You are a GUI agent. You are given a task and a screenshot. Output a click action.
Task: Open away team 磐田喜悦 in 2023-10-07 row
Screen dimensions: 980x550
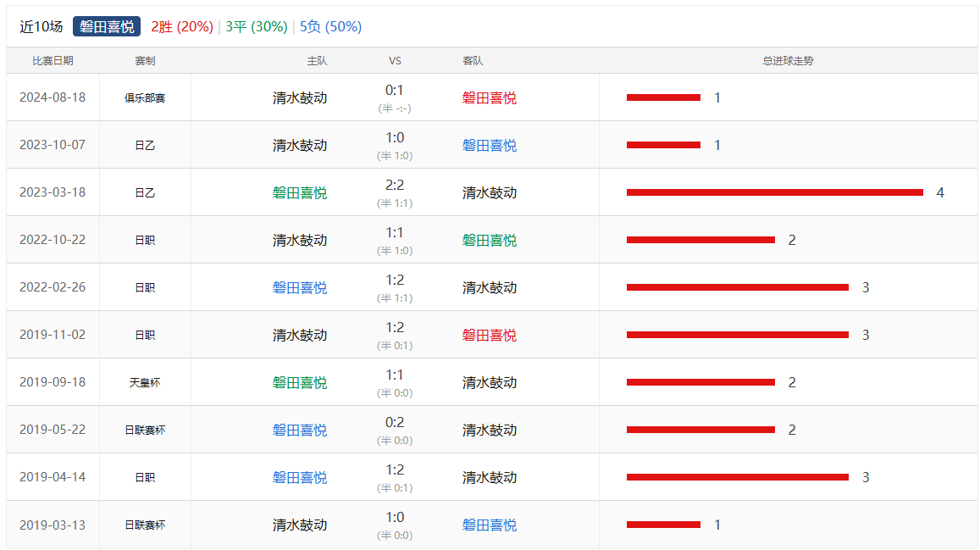490,146
